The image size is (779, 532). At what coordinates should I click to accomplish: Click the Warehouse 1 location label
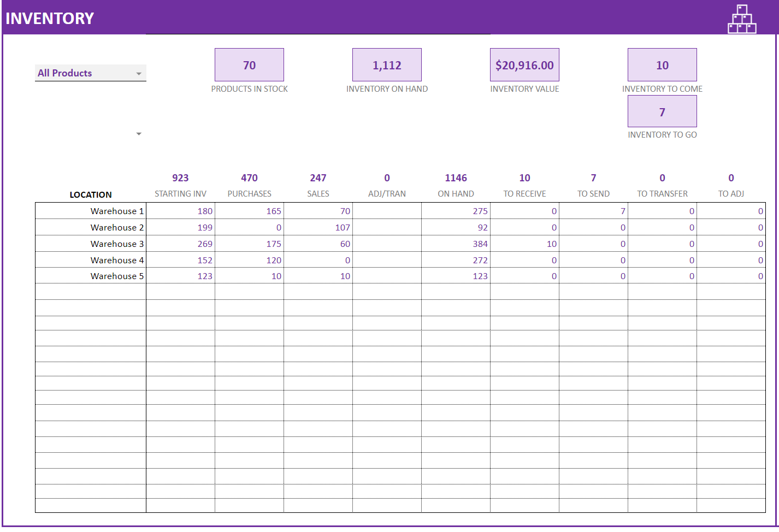116,211
